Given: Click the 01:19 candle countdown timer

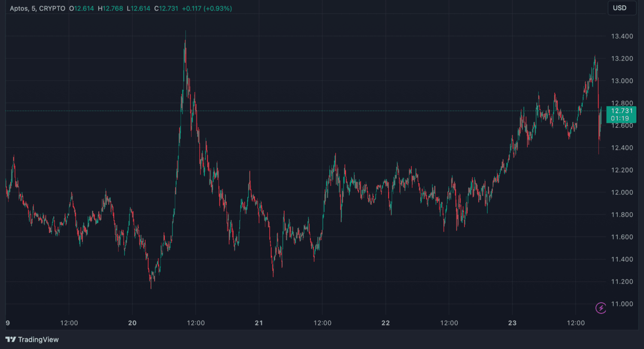Looking at the screenshot, I should click(620, 118).
